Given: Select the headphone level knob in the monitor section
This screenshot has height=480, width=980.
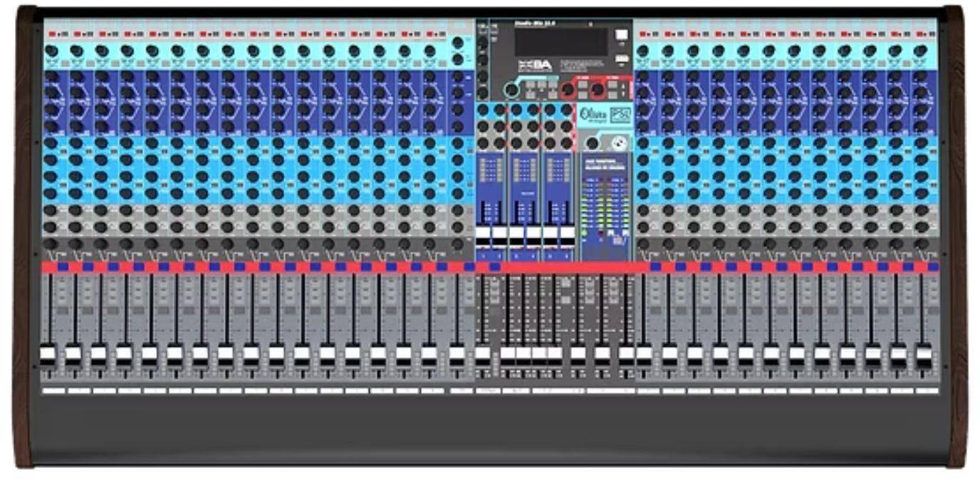Looking at the screenshot, I should [617, 142].
